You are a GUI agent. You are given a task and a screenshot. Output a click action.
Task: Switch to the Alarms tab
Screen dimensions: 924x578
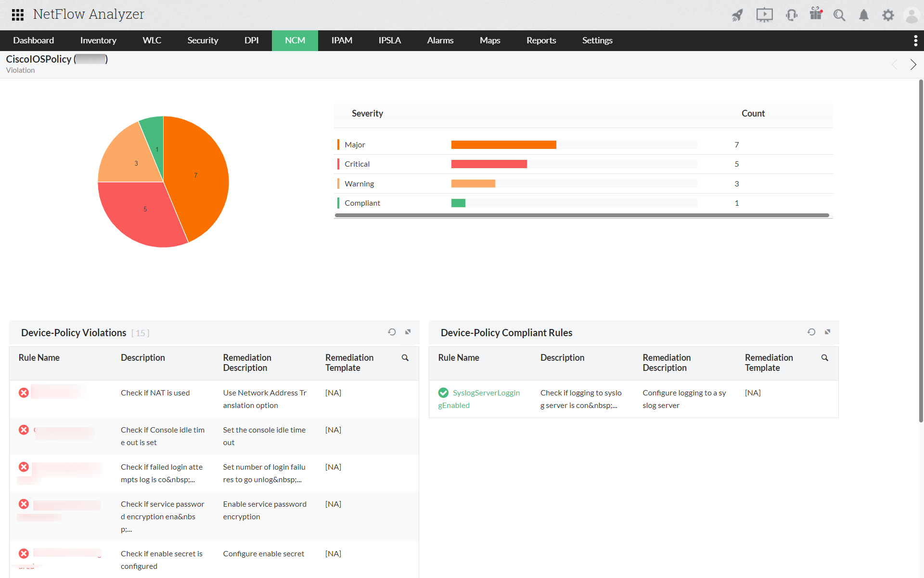point(440,40)
